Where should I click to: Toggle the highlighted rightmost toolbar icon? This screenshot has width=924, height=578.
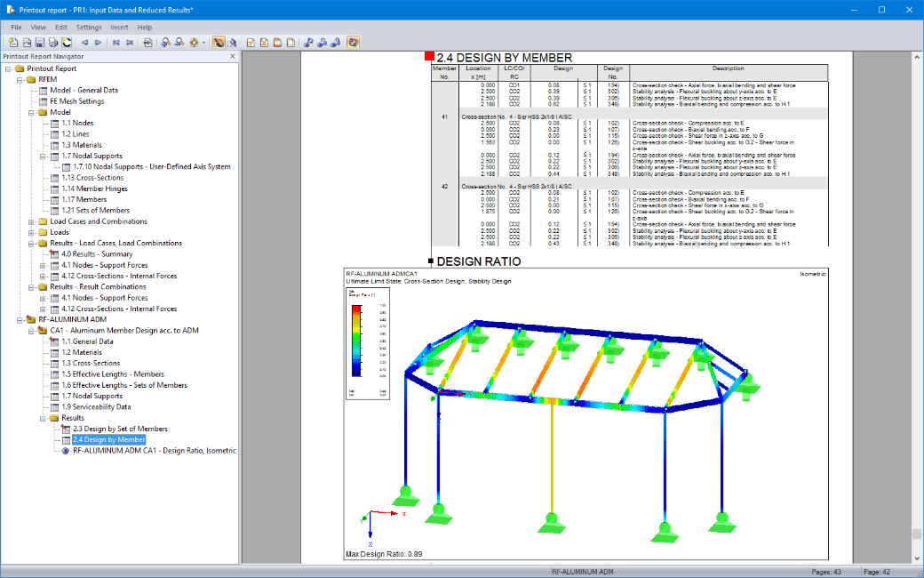coord(353,43)
